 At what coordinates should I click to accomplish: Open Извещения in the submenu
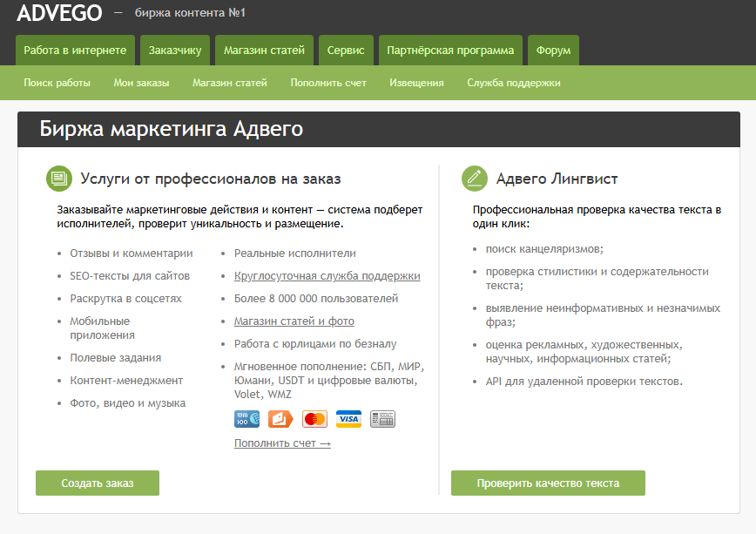(416, 83)
